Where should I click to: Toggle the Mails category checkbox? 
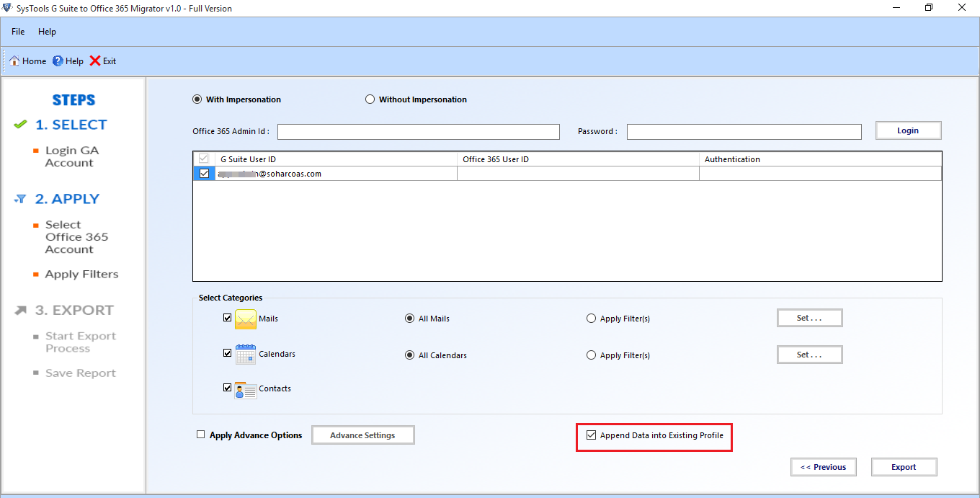pyautogui.click(x=228, y=317)
